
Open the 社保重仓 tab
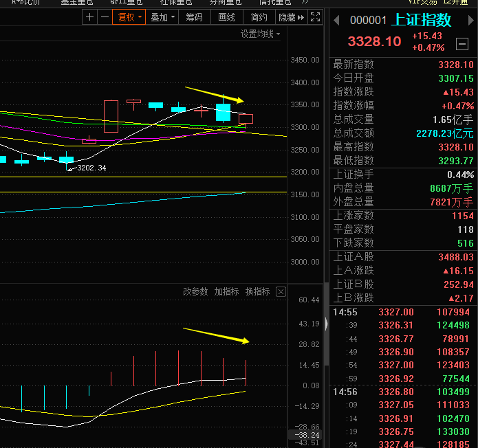176,3
